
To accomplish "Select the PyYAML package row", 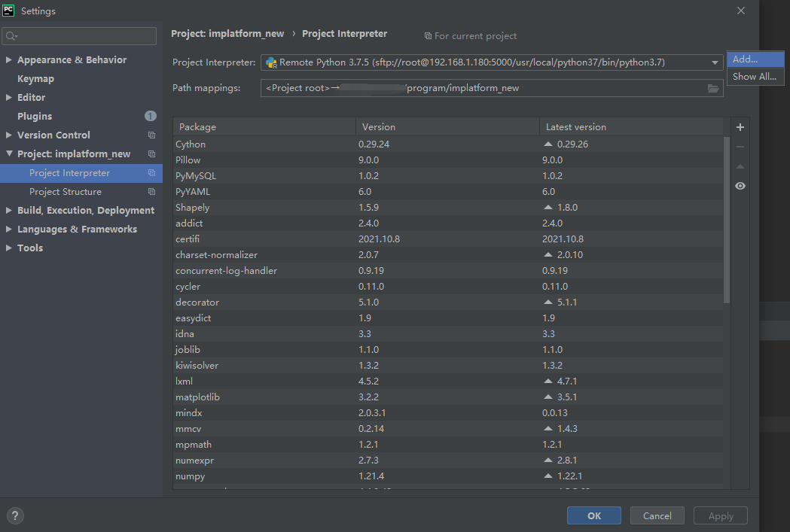I will click(x=448, y=192).
